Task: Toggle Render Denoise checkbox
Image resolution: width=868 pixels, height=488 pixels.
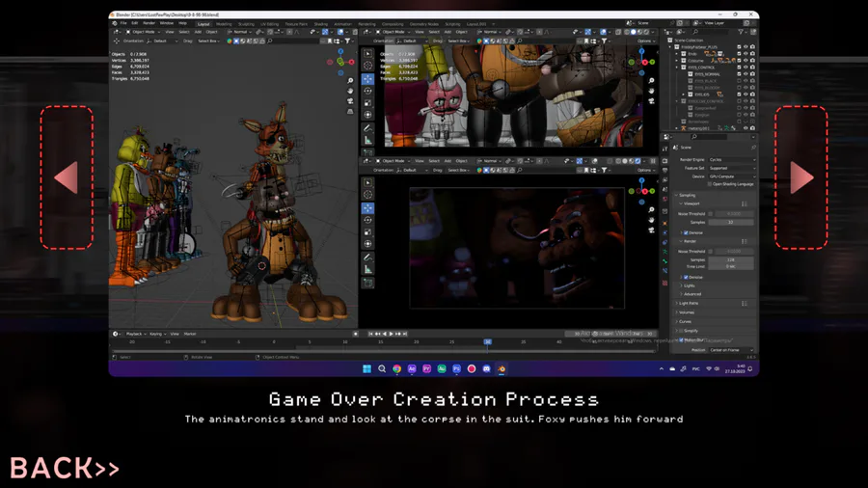Action: (x=686, y=277)
